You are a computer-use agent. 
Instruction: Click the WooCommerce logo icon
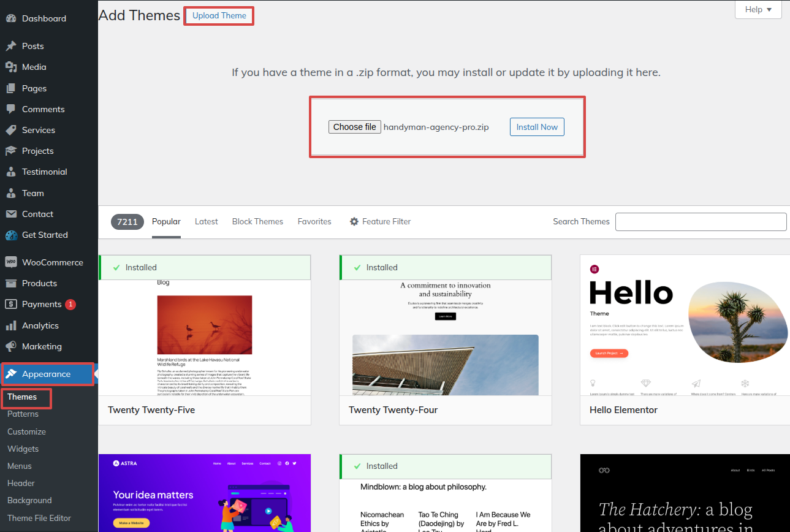11,262
